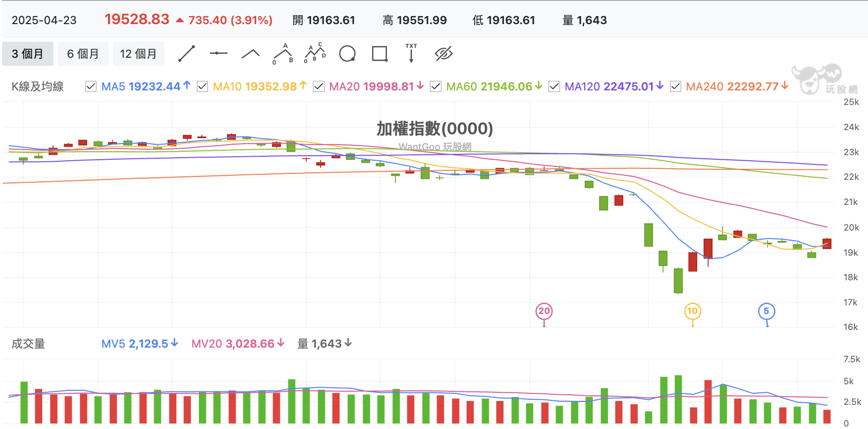Image resolution: width=868 pixels, height=429 pixels.
Task: Select the 12 個月 time range
Action: click(x=138, y=54)
